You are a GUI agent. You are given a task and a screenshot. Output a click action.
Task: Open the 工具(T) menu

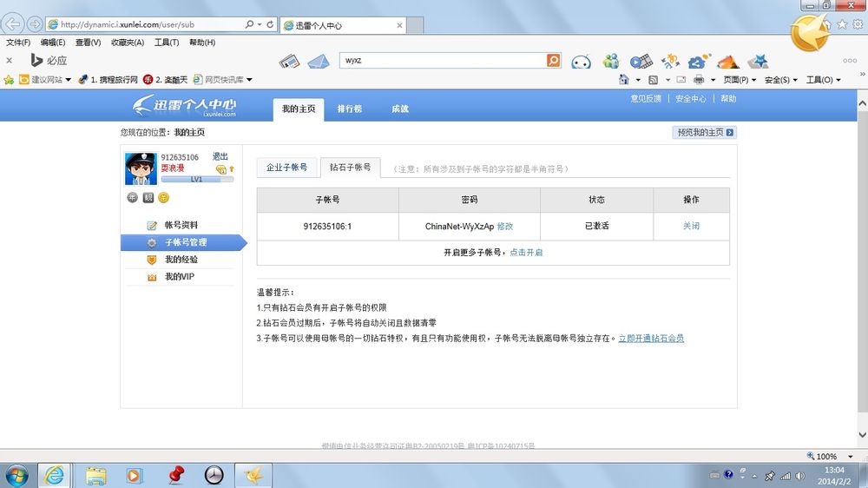tap(167, 42)
